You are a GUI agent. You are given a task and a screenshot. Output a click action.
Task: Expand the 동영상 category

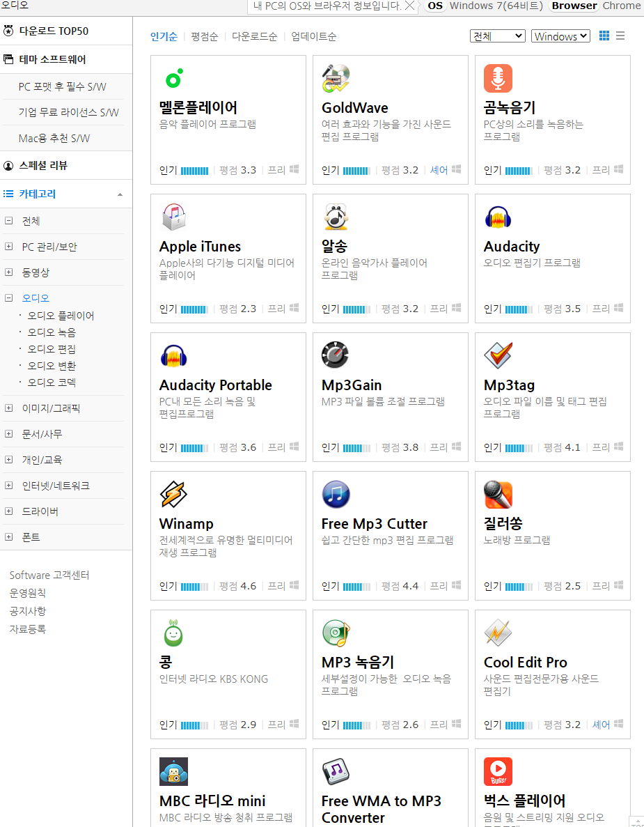click(8, 272)
